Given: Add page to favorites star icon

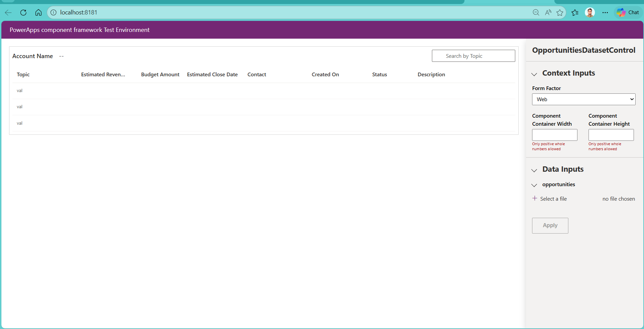Looking at the screenshot, I should pos(560,12).
